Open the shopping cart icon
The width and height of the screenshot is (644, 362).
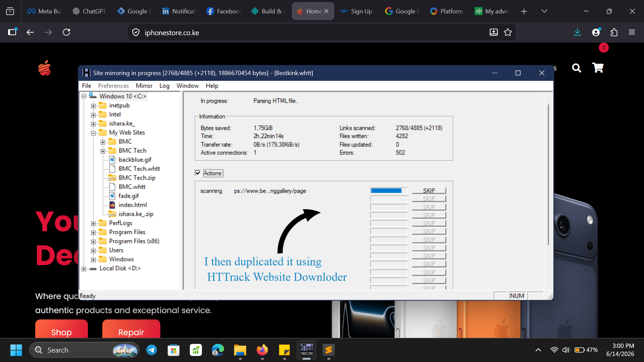598,68
